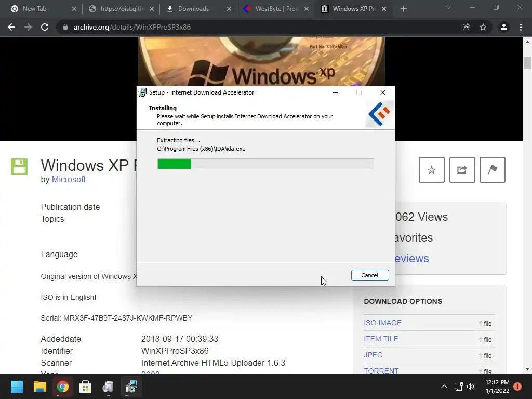Close the gist.github tab
The width and height of the screenshot is (532, 399).
tap(152, 9)
